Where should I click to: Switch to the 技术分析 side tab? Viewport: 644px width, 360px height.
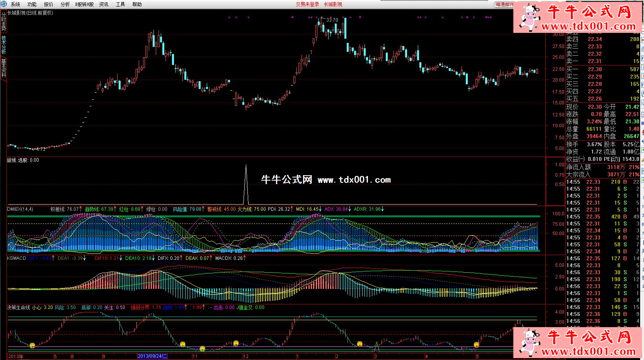(x=3, y=45)
